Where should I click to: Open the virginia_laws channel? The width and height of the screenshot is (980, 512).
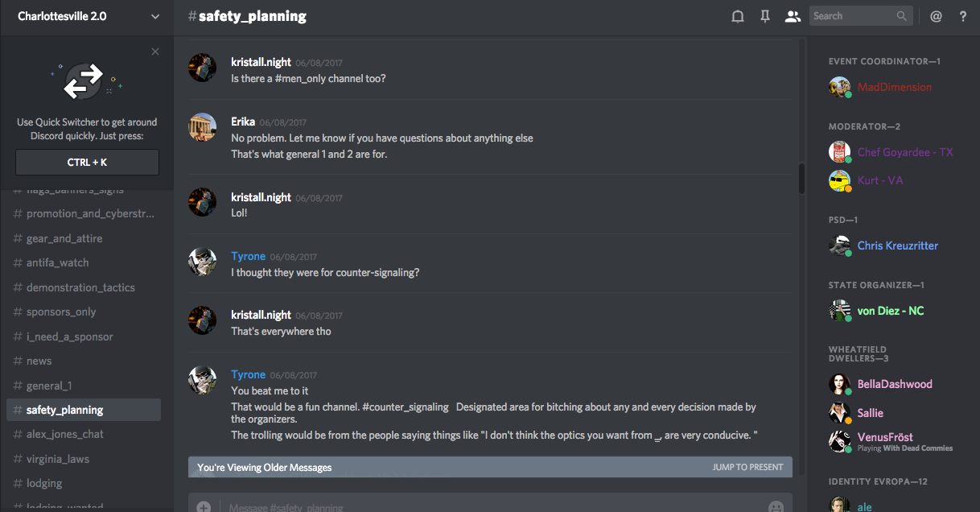click(57, 459)
